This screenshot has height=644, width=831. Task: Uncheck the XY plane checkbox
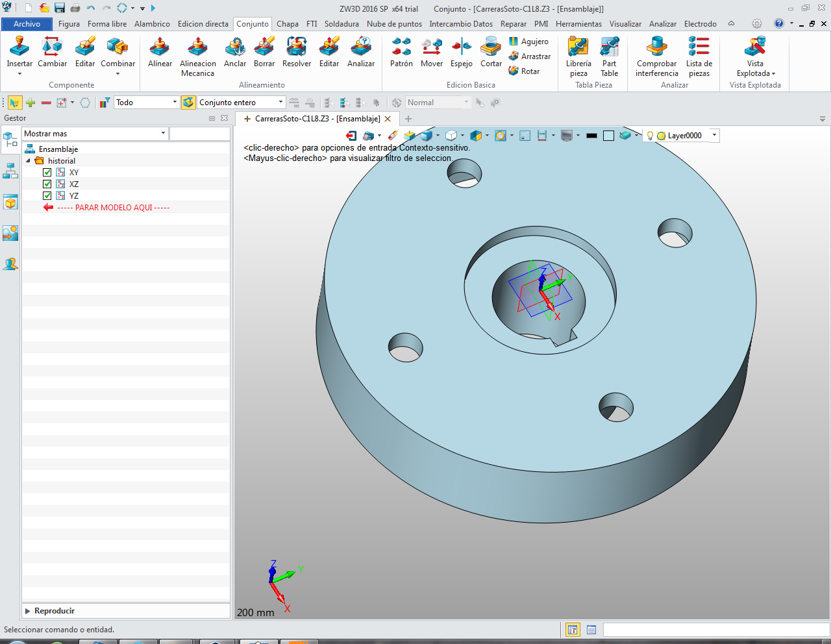[x=47, y=172]
